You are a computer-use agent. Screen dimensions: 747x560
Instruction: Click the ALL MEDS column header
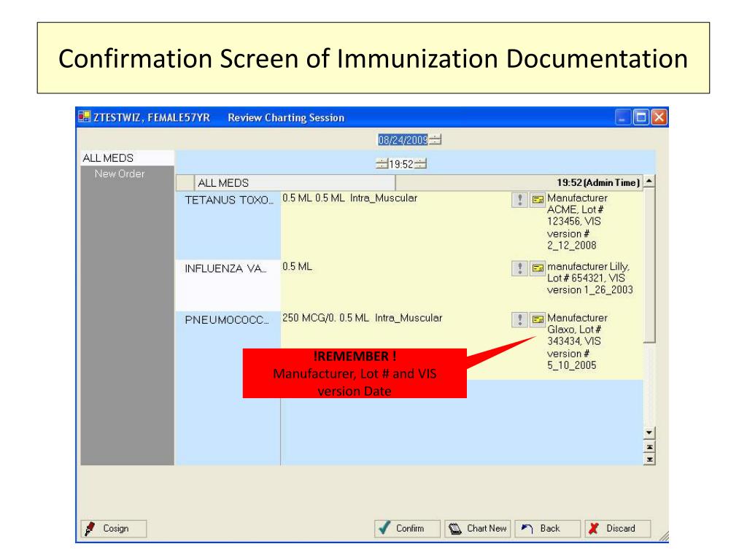295,182
